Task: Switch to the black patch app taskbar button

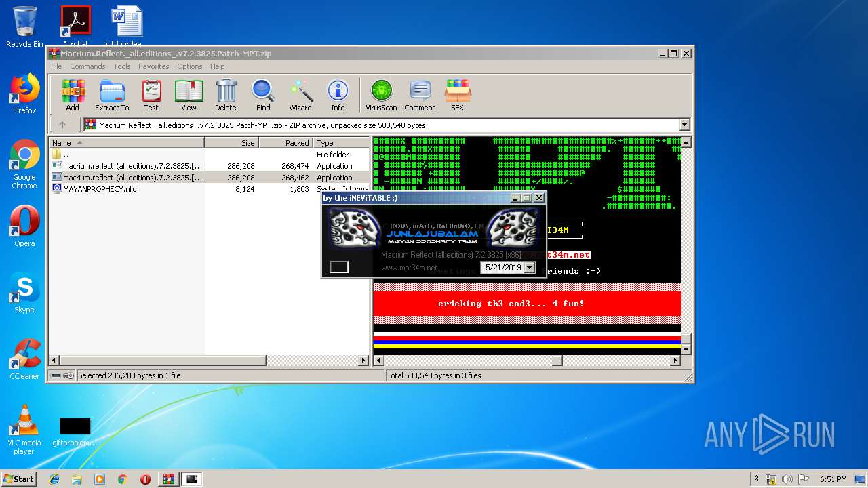Action: (193, 479)
